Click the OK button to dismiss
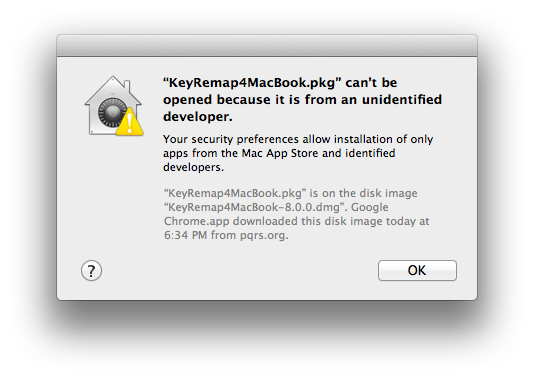 (417, 270)
